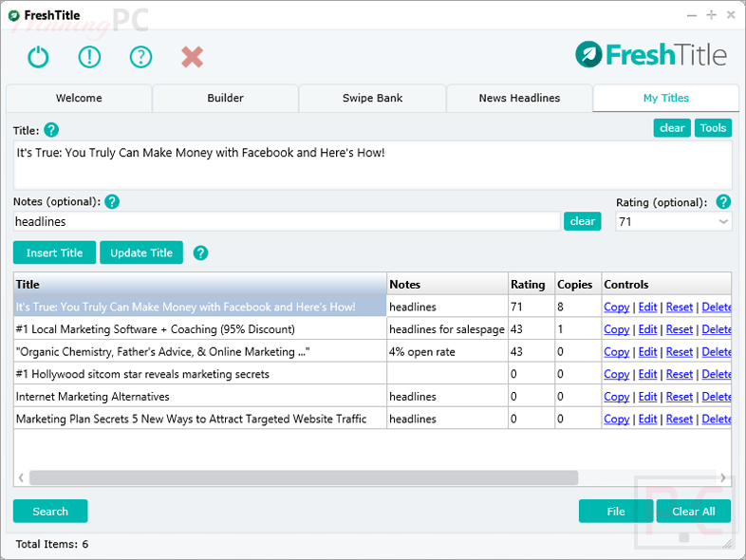Open the question mark help icon in toolbar
This screenshot has width=746, height=560.
coord(140,57)
